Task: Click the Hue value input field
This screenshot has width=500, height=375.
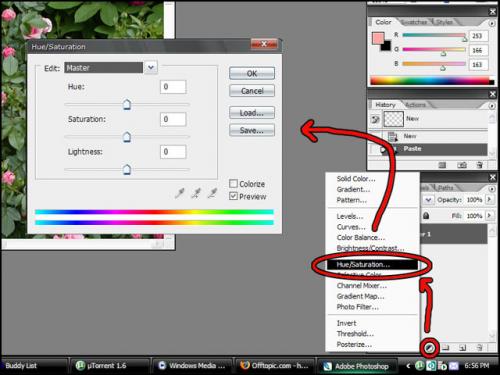Action: point(173,87)
